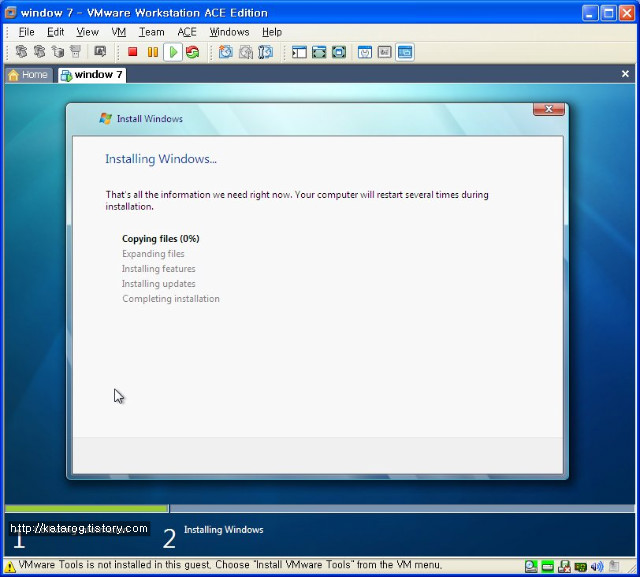Enter Full Screen mode icon

(x=339, y=52)
